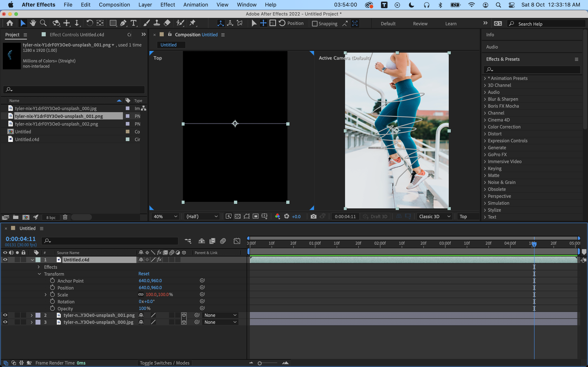Open the Composition menu
Viewport: 588px width, 367px height.
point(115,5)
